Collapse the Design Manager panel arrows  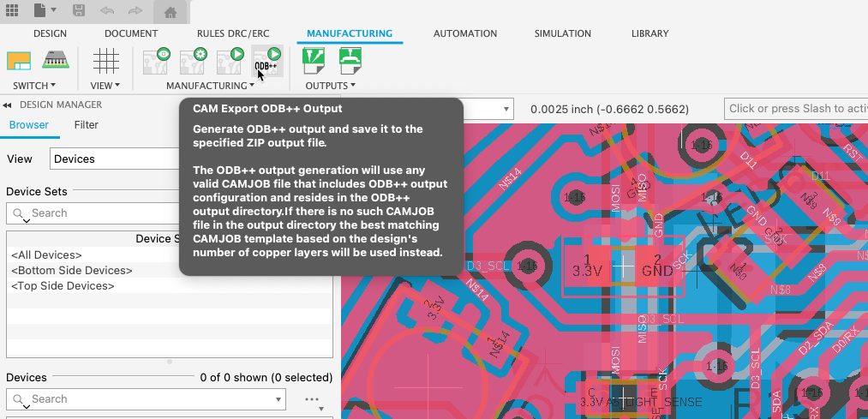point(7,105)
